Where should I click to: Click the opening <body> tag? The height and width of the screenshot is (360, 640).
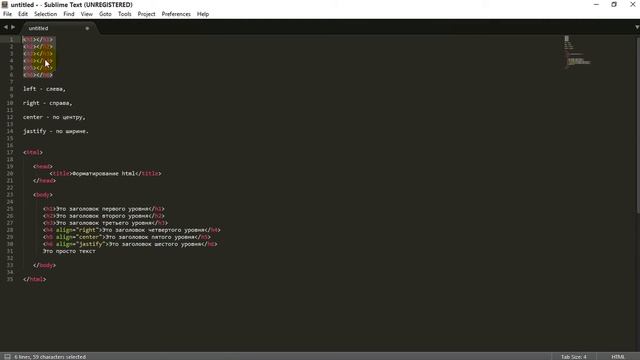click(43, 195)
